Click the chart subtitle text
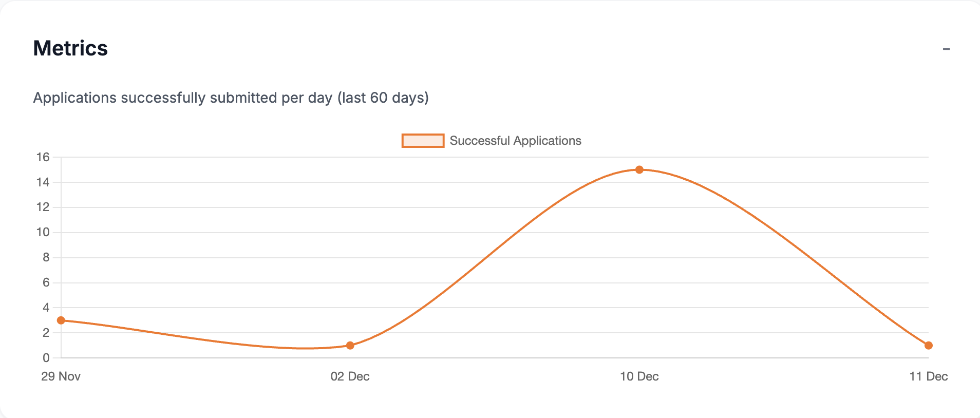Image resolution: width=980 pixels, height=418 pixels. [231, 98]
